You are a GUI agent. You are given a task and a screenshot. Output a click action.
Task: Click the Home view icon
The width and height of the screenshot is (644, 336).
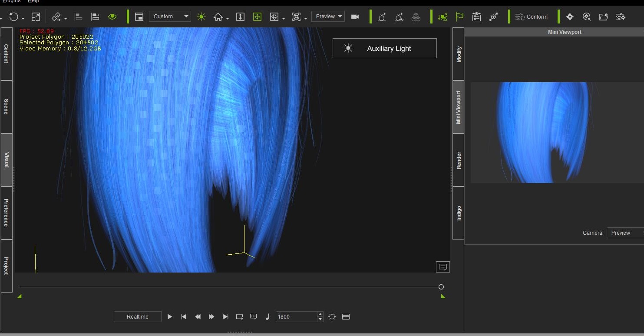(x=218, y=17)
